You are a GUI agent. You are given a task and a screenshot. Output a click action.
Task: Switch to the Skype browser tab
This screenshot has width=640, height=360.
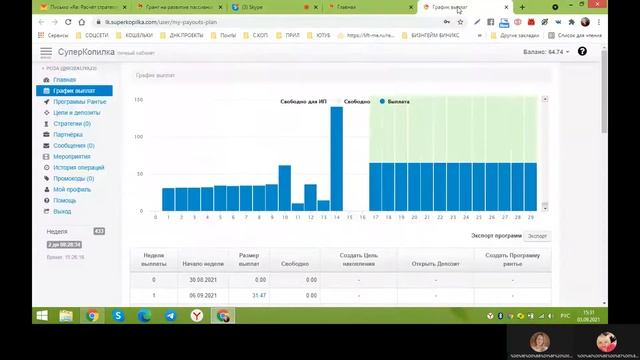pos(276,7)
